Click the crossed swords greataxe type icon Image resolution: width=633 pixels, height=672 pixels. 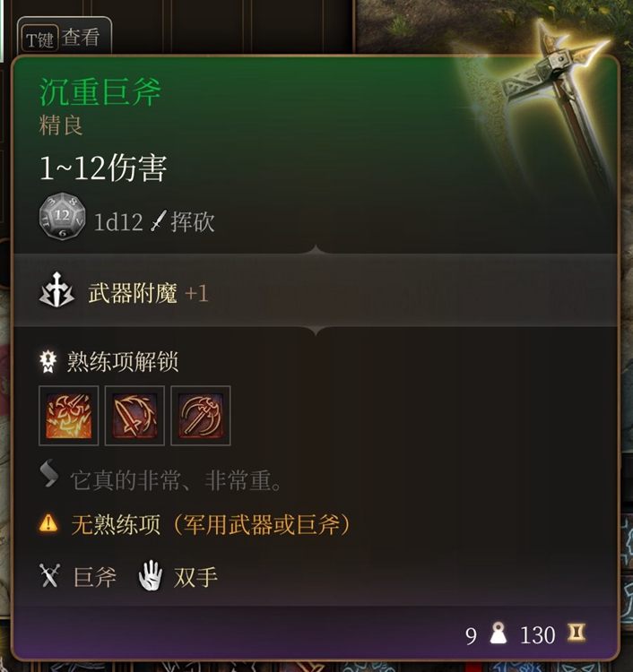click(x=49, y=575)
